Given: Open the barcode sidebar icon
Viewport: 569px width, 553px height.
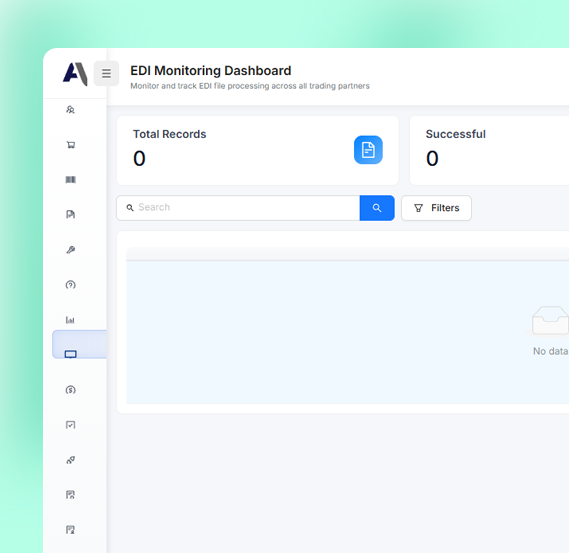Looking at the screenshot, I should pyautogui.click(x=70, y=180).
